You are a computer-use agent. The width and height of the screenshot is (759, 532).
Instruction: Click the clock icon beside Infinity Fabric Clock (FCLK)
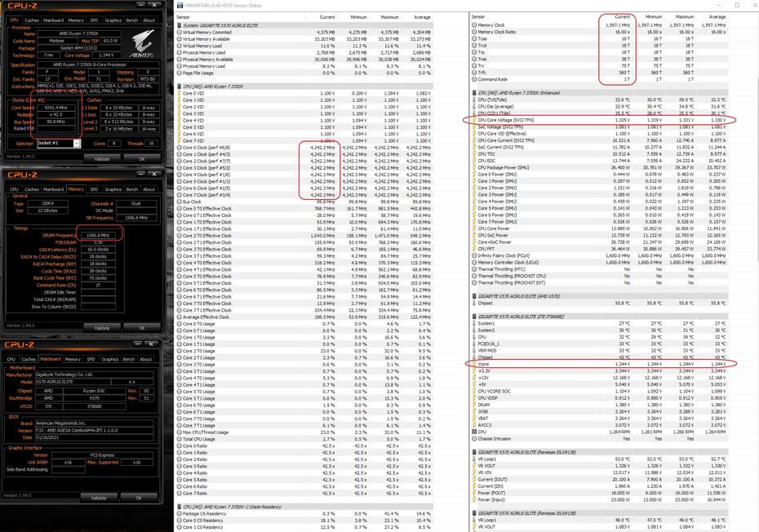474,255
